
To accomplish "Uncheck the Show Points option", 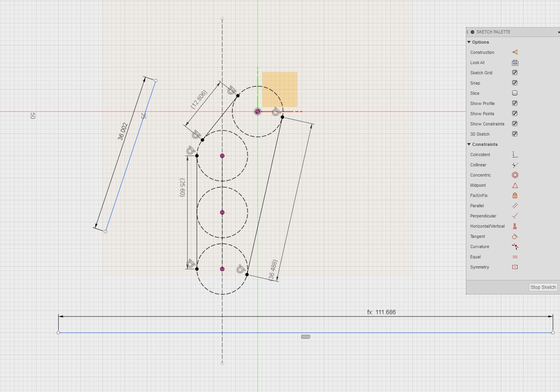I will (x=515, y=114).
